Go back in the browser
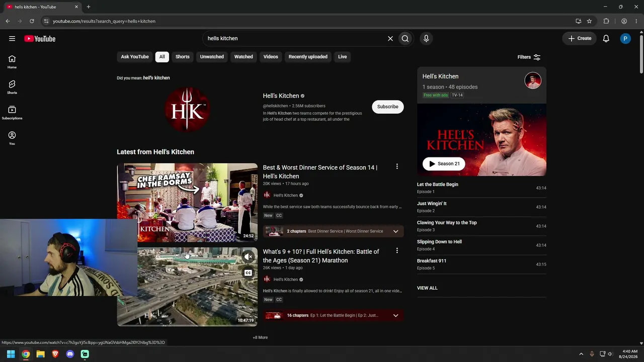The image size is (644, 362). pos(8,21)
